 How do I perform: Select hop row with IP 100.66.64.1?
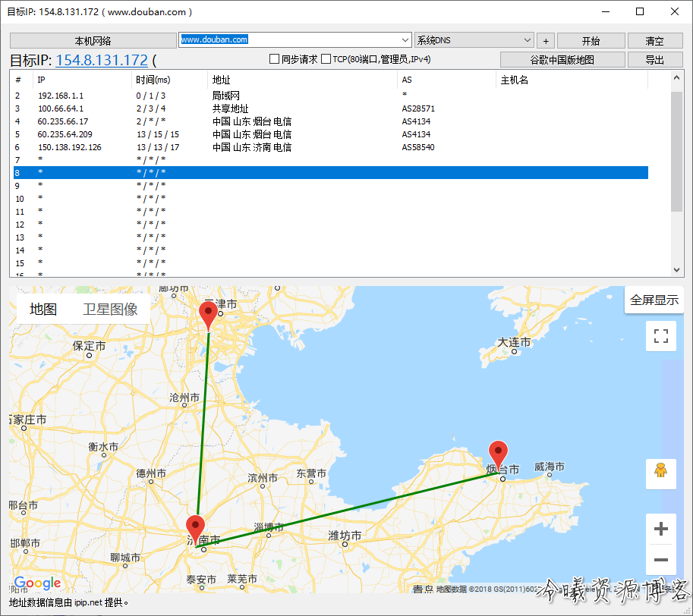(x=331, y=108)
